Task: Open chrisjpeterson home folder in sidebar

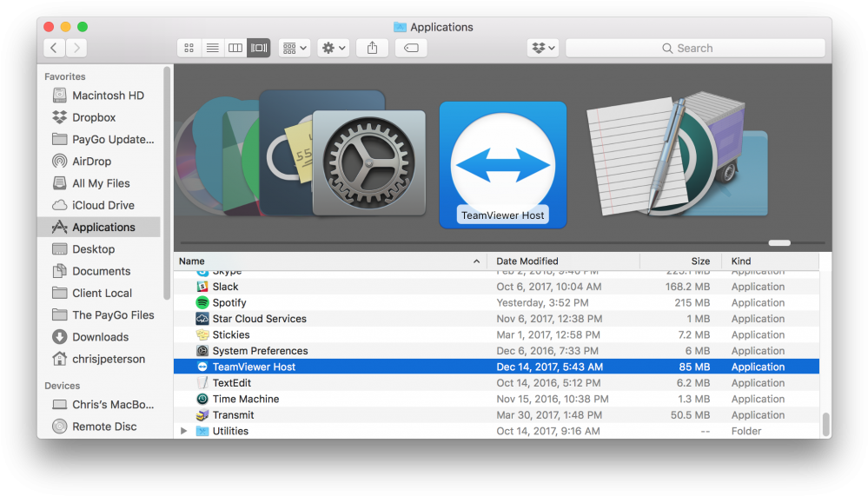Action: [98, 359]
